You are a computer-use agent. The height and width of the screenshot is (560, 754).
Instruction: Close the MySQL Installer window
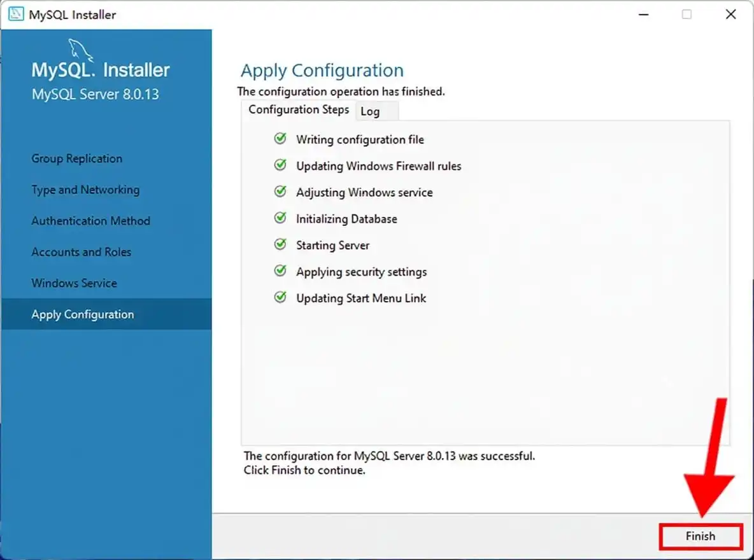(730, 15)
